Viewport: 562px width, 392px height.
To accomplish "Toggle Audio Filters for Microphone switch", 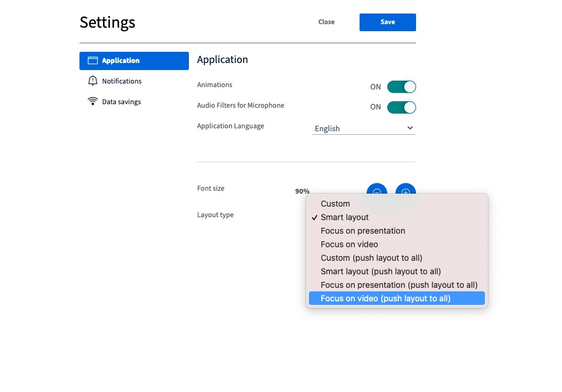I will tap(401, 107).
